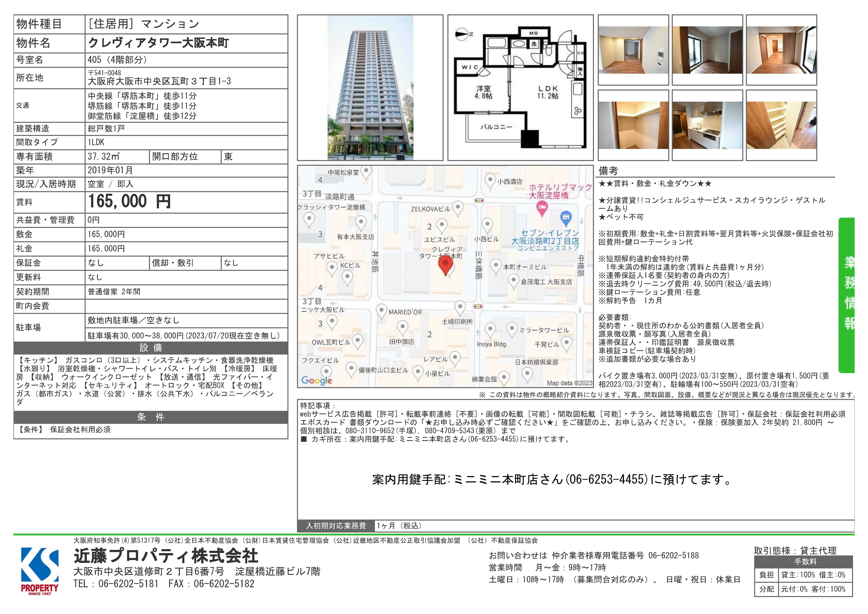The height and width of the screenshot is (614, 868).
Task: Click the parking status 敷地内駐車場／空きなし
Action: point(134,320)
